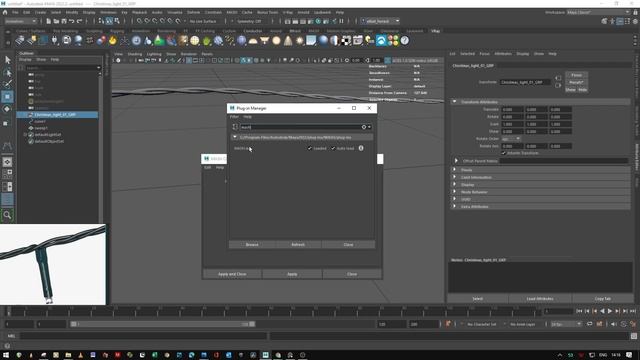This screenshot has height=360, width=640.
Task: Click Copy Tab button in Attribute Editor
Action: point(602,299)
